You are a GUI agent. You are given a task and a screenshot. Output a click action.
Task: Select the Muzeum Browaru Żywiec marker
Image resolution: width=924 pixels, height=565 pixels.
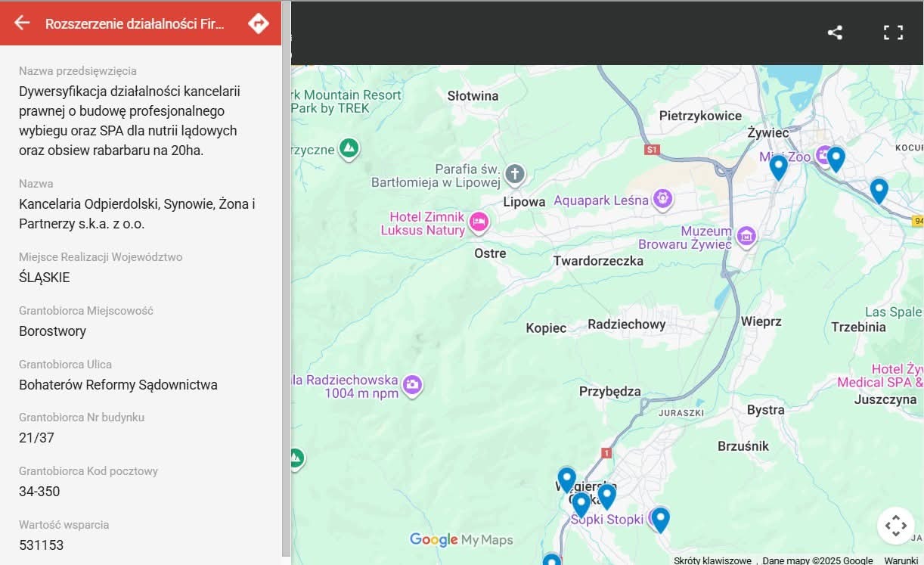coord(746,236)
